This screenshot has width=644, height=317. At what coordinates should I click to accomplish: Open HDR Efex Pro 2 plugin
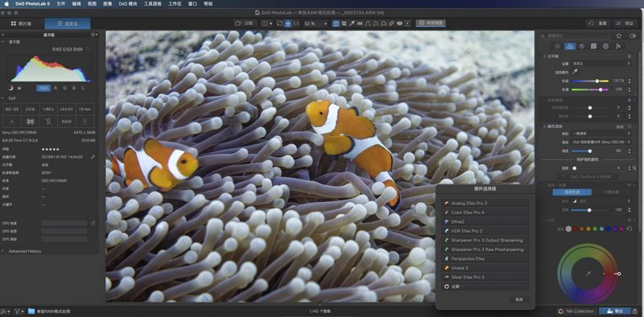click(485, 231)
